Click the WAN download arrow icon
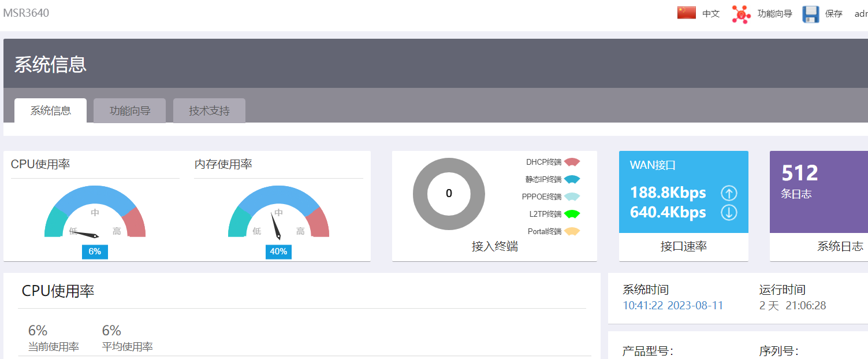 (729, 213)
